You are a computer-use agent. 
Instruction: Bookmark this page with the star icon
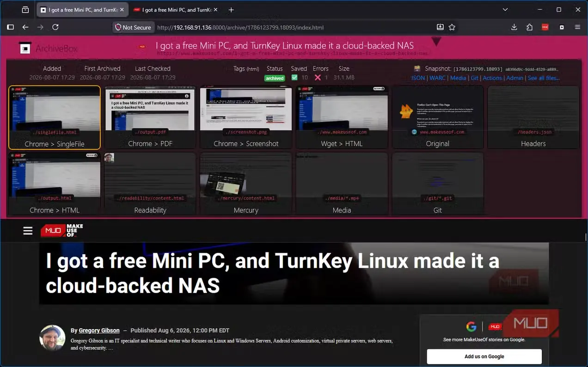(452, 27)
